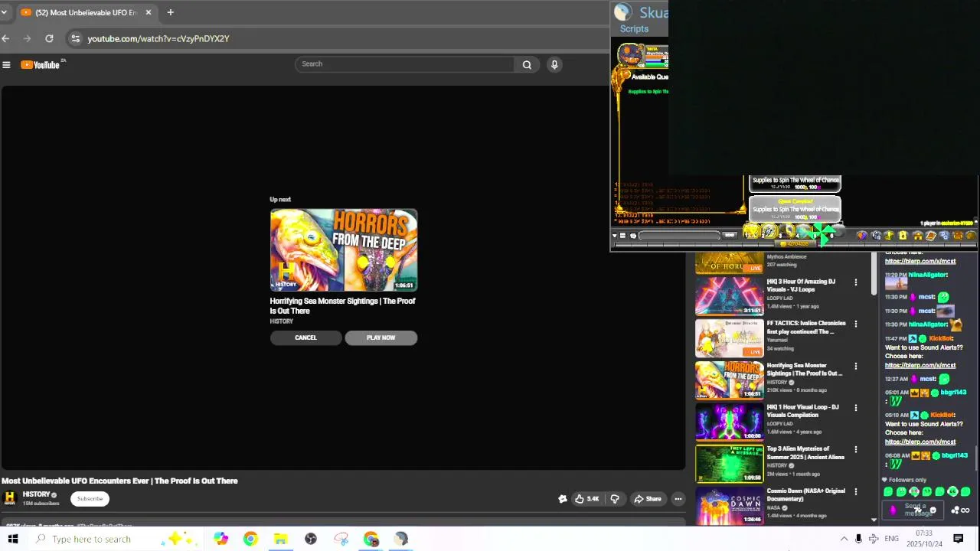Click the clip icon left of like button

[x=563, y=499]
